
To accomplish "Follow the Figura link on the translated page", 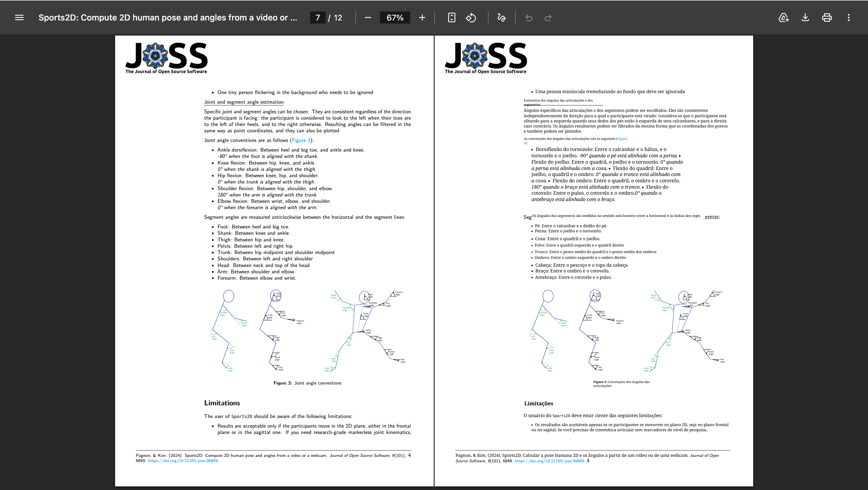I will pos(622,139).
